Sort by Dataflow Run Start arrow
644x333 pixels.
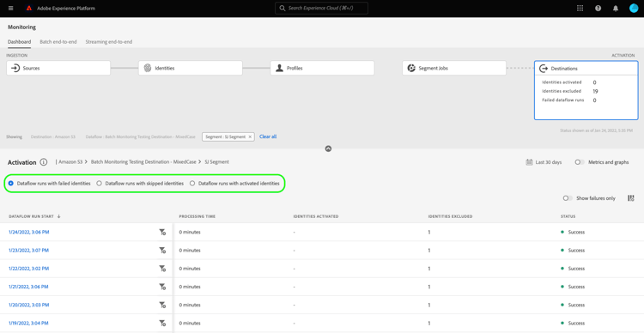click(x=58, y=216)
